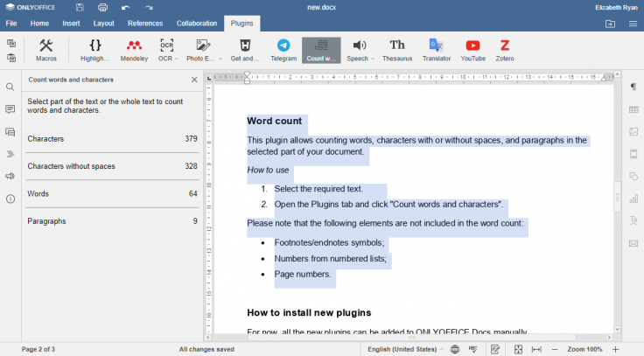Switch to the References tab
Viewport: 644px width, 356px height.
pyautogui.click(x=145, y=24)
